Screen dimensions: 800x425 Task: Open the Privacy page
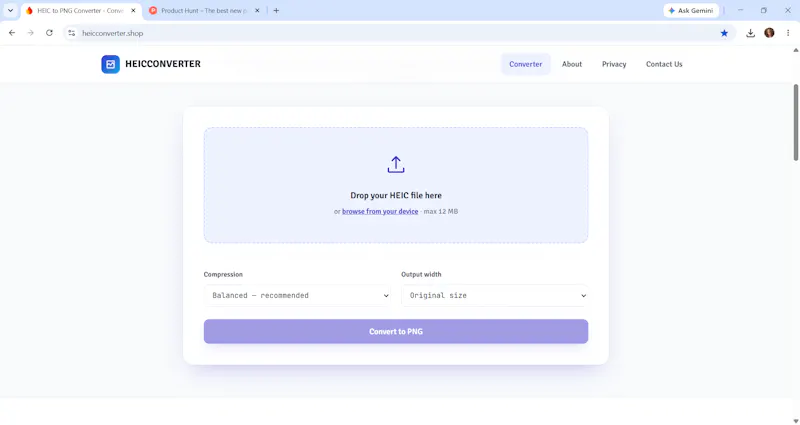[614, 64]
